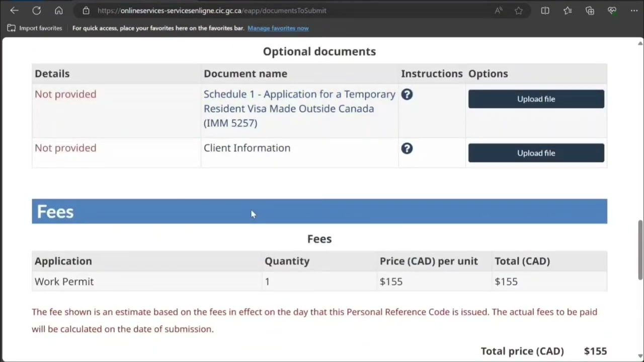Activate the Read aloud icon
The height and width of the screenshot is (362, 644).
(x=499, y=11)
